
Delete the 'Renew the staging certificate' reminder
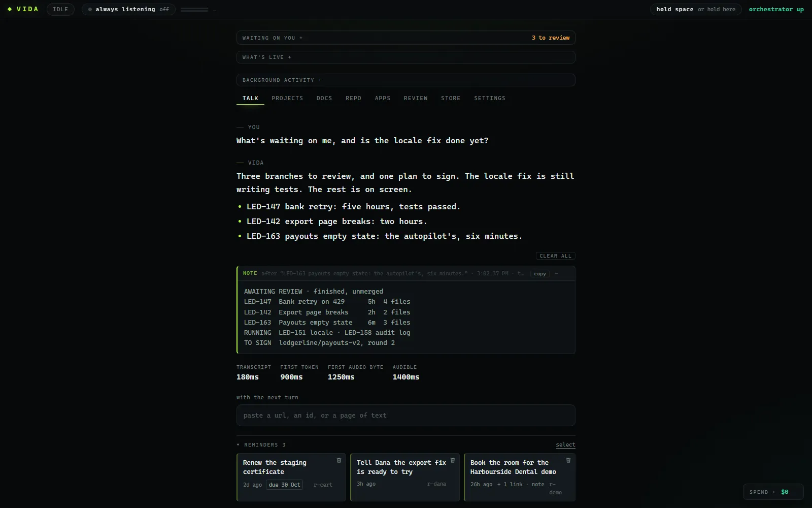[339, 460]
